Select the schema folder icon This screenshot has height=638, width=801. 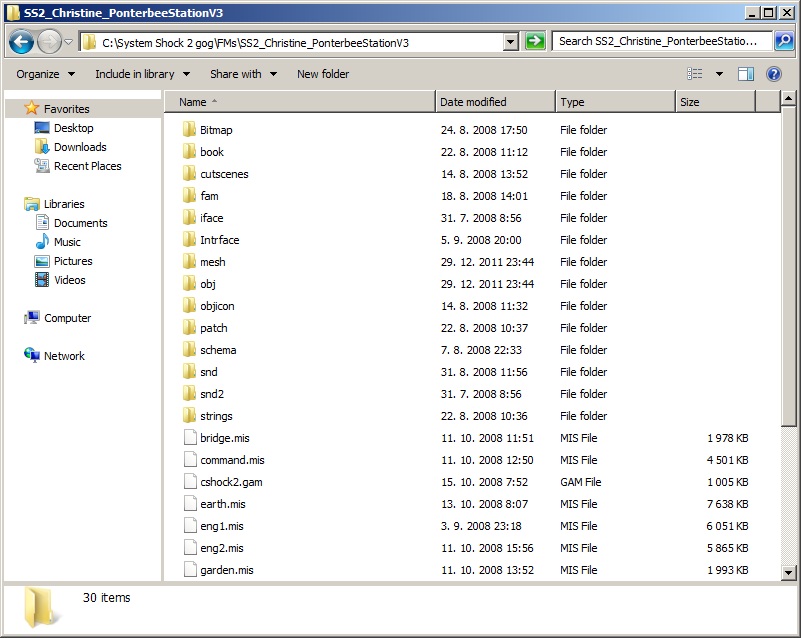tap(190, 349)
